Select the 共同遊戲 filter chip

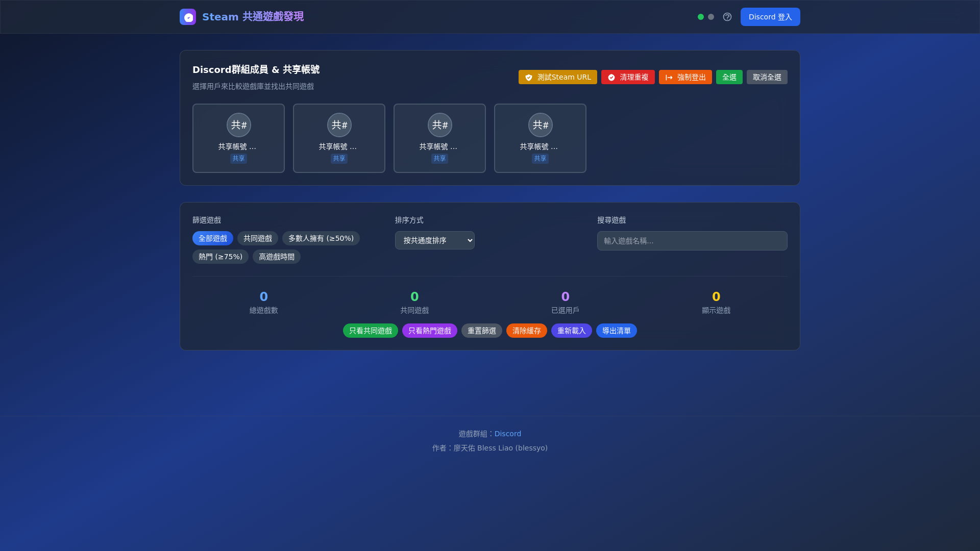[258, 238]
